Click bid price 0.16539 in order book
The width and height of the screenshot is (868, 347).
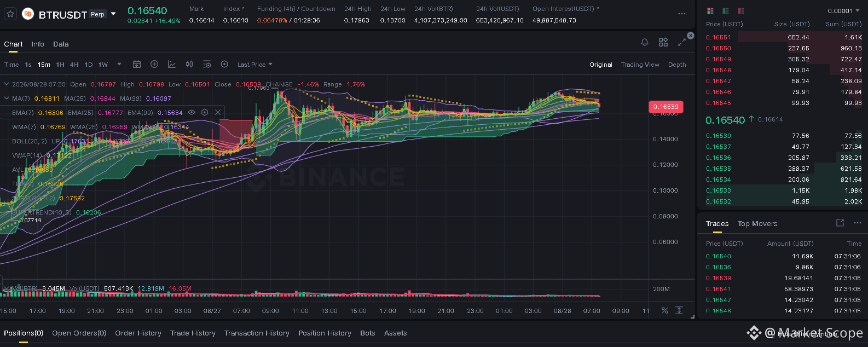pyautogui.click(x=718, y=136)
